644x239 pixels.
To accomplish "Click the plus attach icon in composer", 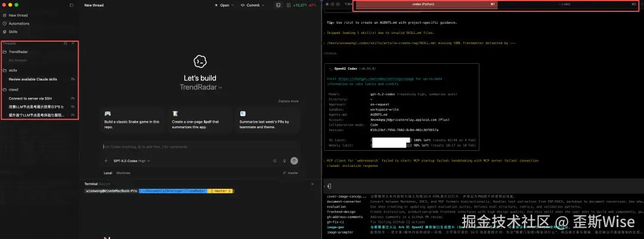I will 106,161.
